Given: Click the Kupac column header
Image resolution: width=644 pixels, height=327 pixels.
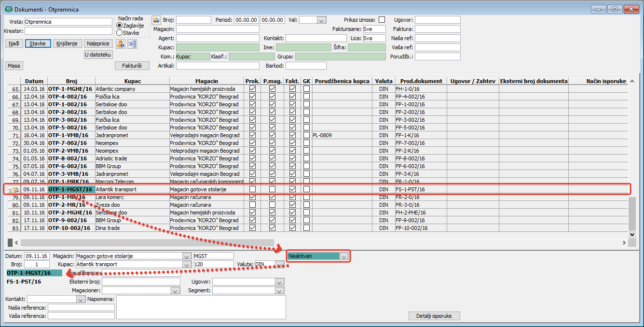Looking at the screenshot, I should point(132,81).
